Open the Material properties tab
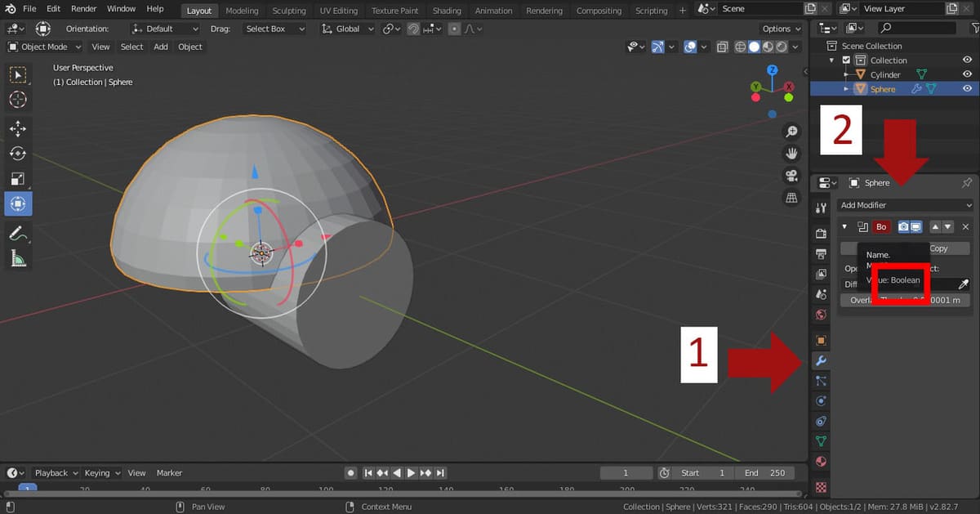 (822, 462)
